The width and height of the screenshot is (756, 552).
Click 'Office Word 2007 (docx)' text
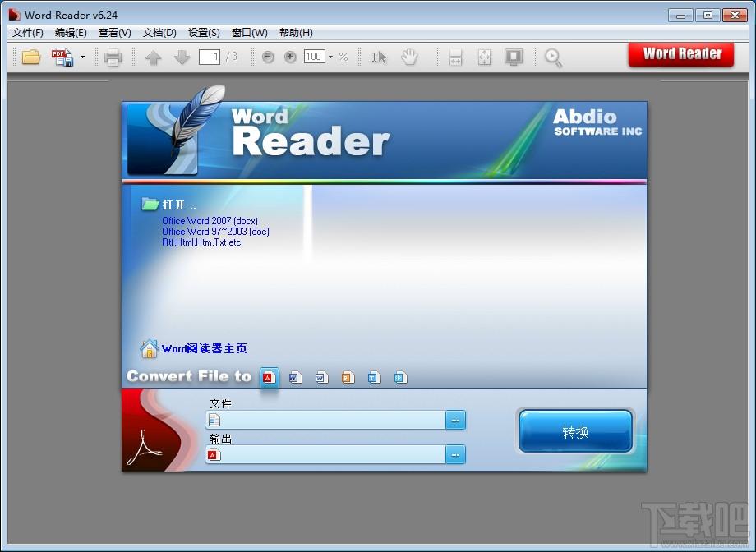point(210,221)
